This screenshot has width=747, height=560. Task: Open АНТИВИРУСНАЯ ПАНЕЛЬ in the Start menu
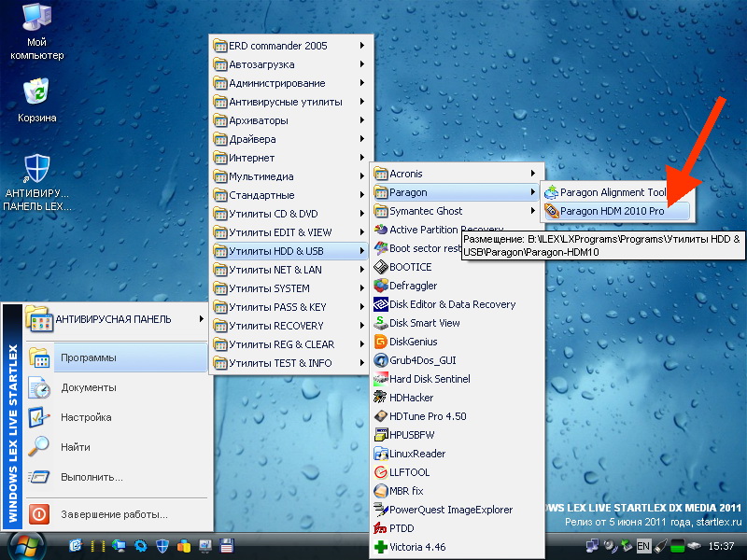113,319
